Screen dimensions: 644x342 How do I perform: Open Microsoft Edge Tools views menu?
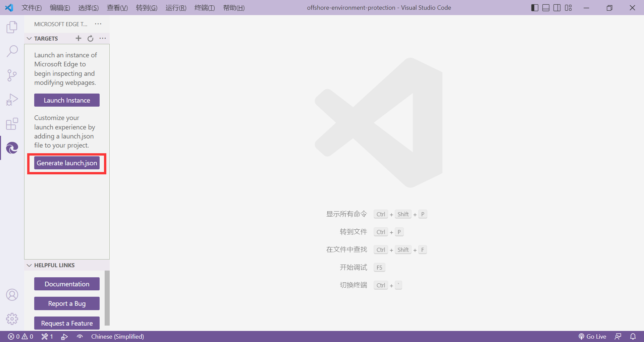click(98, 24)
